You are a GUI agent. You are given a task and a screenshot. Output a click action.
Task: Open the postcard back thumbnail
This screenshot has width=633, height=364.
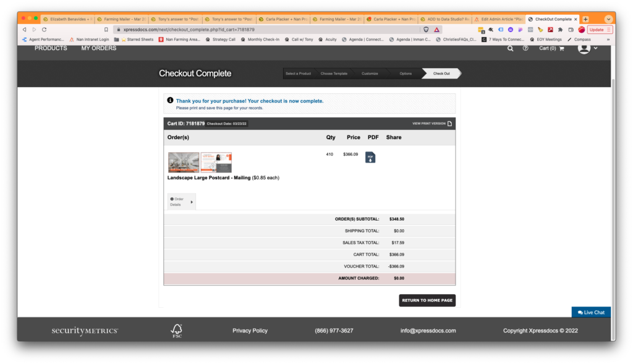click(x=216, y=163)
